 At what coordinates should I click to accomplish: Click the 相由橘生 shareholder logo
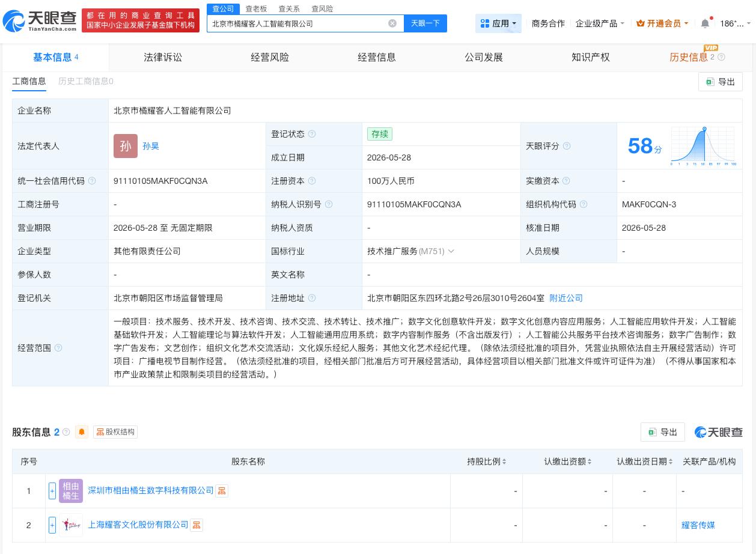[x=71, y=491]
